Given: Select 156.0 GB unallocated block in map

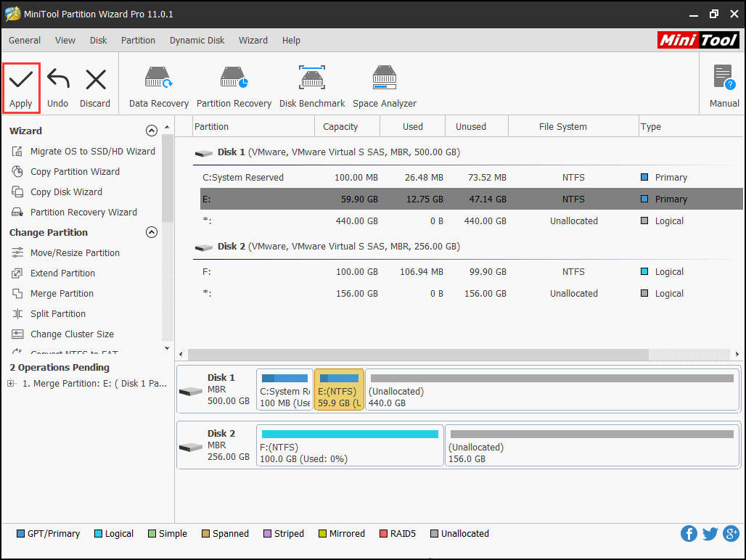Looking at the screenshot, I should (x=592, y=445).
